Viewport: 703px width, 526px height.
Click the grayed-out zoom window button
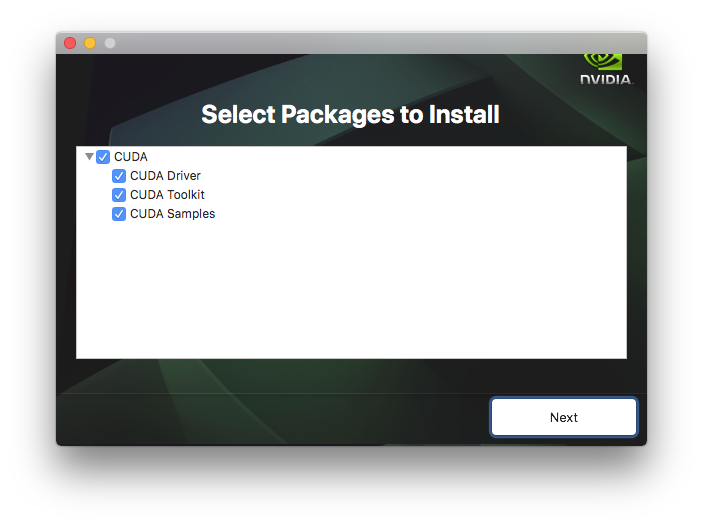(x=110, y=43)
